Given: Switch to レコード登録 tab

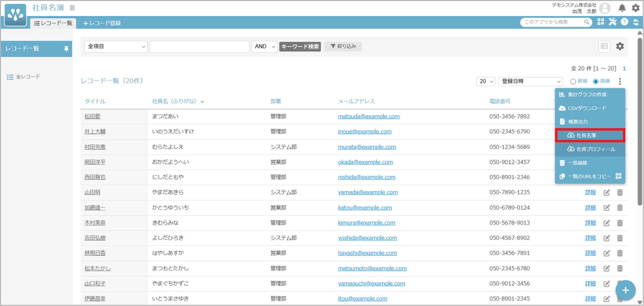Looking at the screenshot, I should pos(102,23).
